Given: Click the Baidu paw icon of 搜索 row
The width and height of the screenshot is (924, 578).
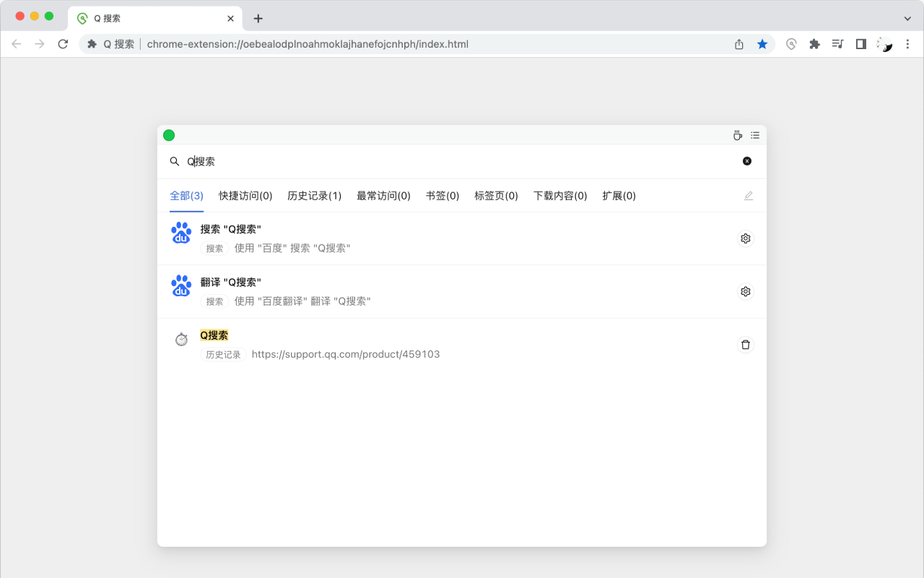Looking at the screenshot, I should (x=181, y=233).
